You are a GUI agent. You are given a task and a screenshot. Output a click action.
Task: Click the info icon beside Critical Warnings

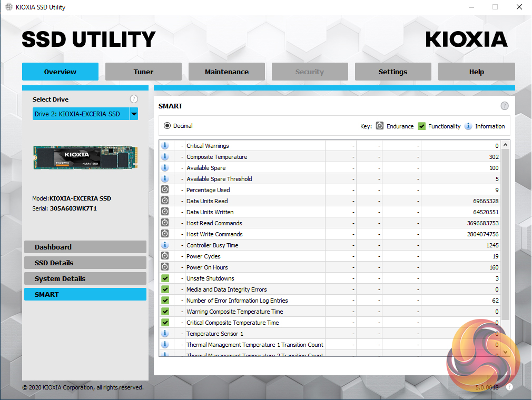[x=165, y=145]
